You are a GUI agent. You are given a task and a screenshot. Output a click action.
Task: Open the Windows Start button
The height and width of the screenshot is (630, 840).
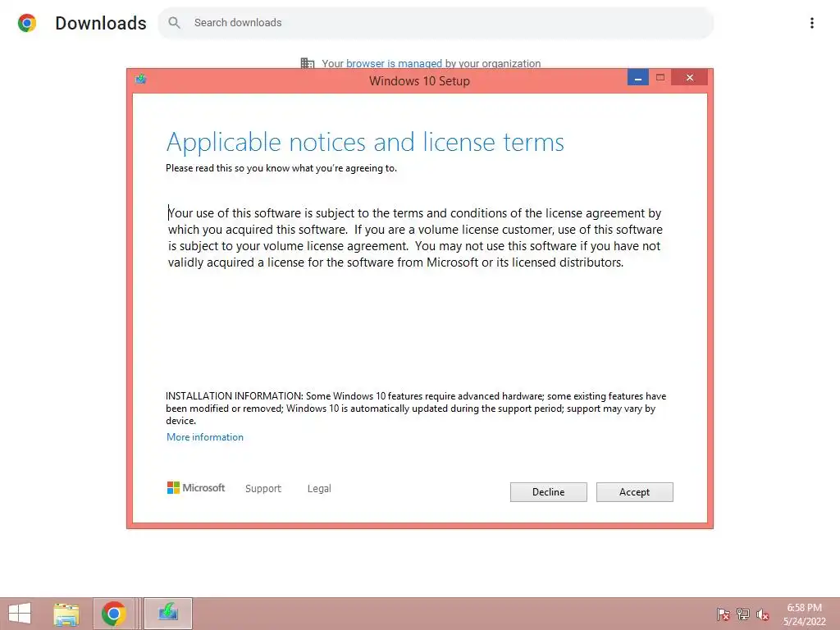coord(20,614)
